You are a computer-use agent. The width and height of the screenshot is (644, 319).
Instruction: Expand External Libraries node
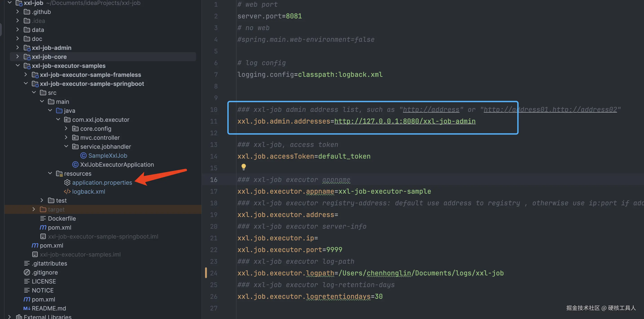click(x=9, y=317)
